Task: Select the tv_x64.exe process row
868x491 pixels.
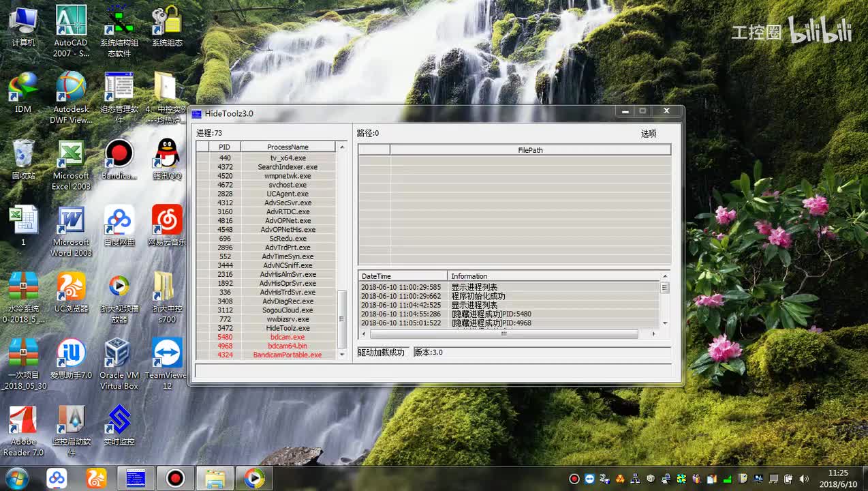Action: tap(266, 158)
